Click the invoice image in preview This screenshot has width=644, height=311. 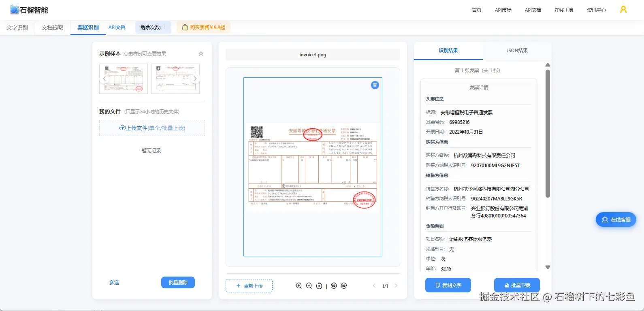coord(313,167)
